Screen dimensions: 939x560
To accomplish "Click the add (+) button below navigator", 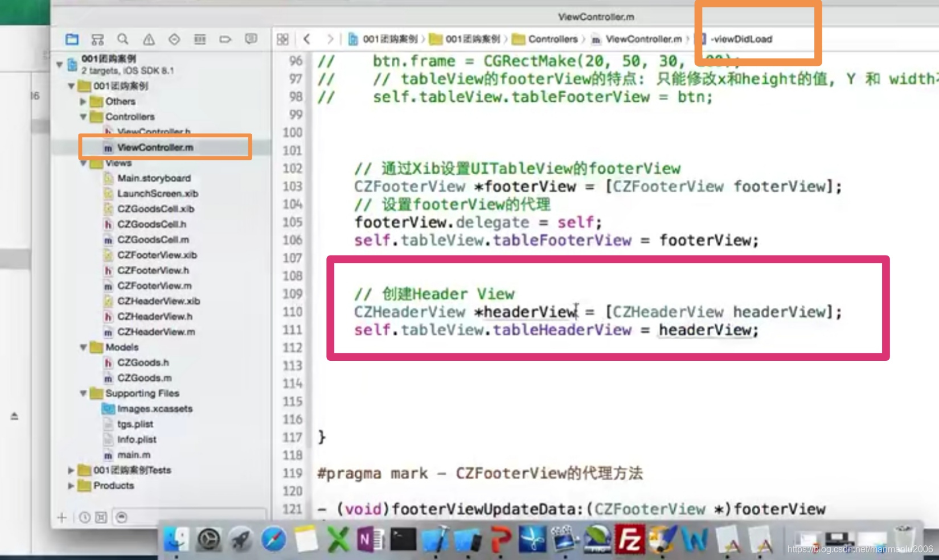I will point(61,517).
